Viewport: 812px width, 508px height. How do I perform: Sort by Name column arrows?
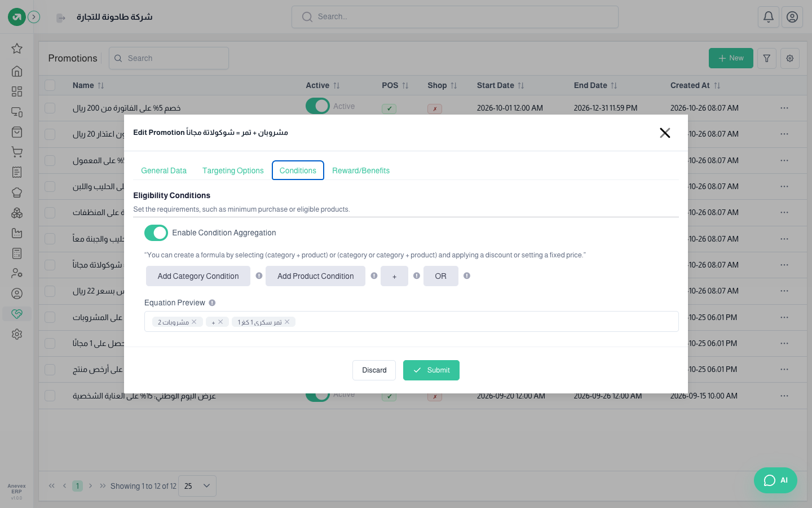[x=101, y=85]
